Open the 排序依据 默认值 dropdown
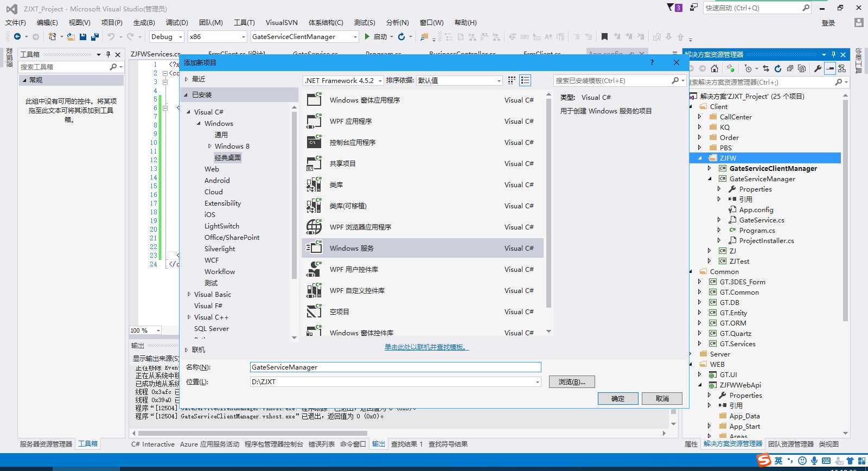868x471 pixels. (x=459, y=80)
